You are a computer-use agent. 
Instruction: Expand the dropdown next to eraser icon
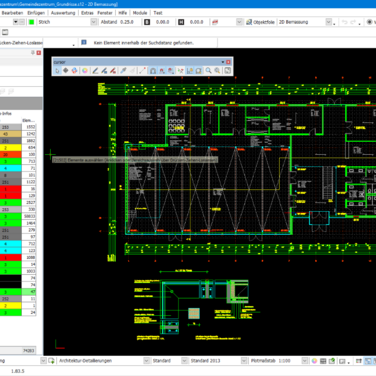tap(239, 22)
